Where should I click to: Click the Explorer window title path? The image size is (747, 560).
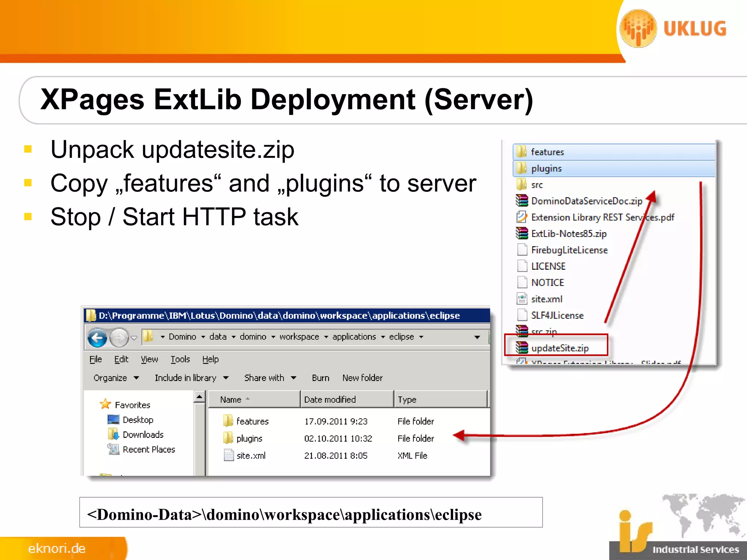pos(279,316)
